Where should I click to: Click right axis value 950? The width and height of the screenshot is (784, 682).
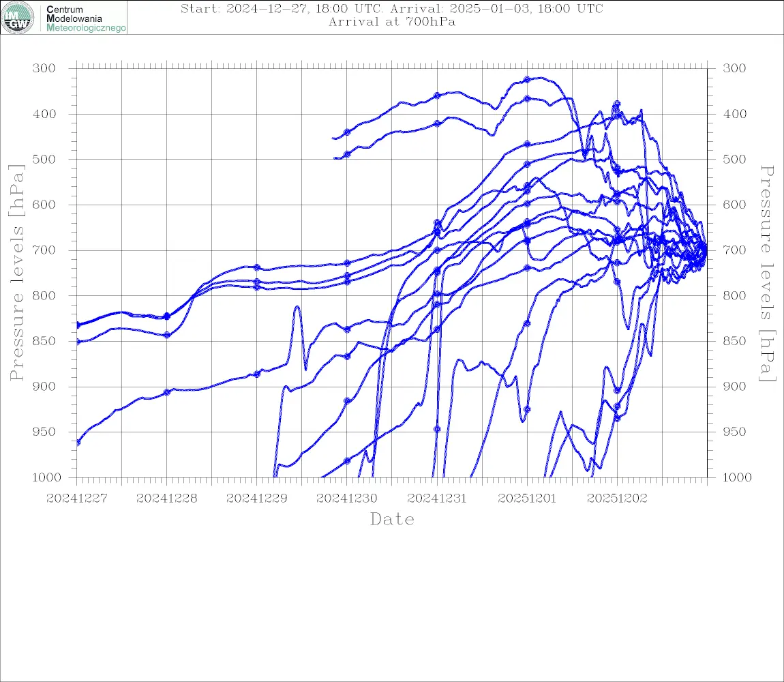tap(734, 432)
